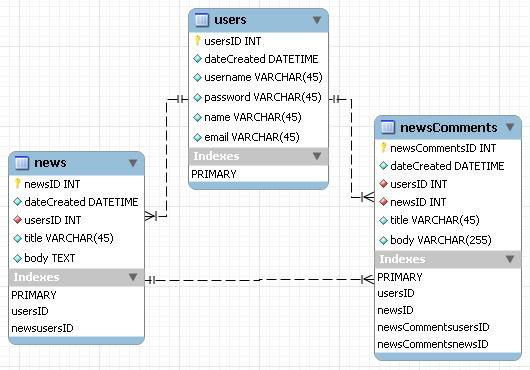Collapse the newsComments table using header arrow
The image size is (530, 370).
pos(510,127)
